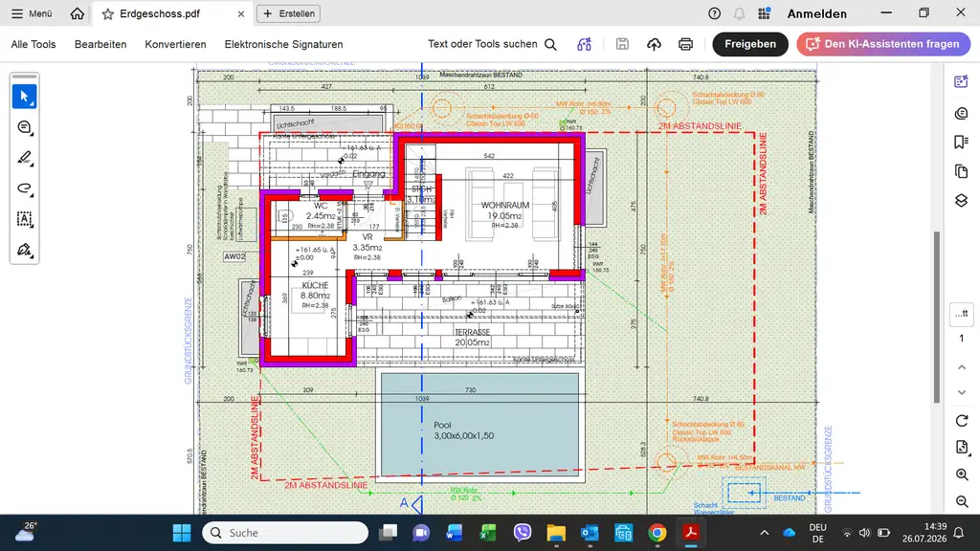Click the Erstellen button
This screenshot has width=980, height=551.
[x=288, y=13]
